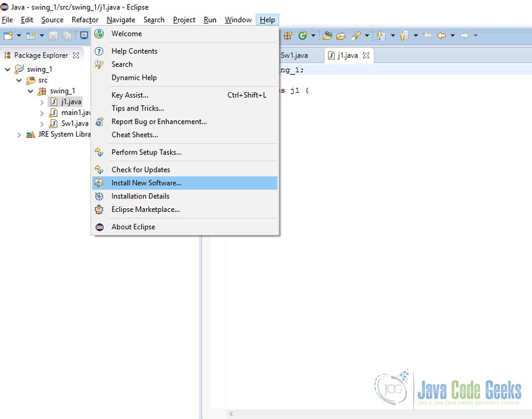Collapse the src folder in Package Explorer

[x=19, y=80]
